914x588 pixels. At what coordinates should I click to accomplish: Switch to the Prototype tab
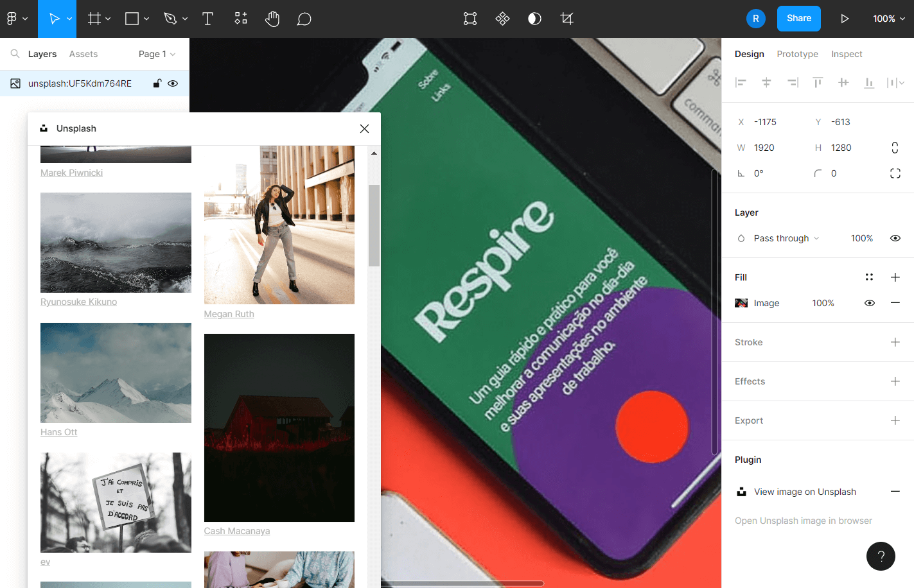(797, 54)
